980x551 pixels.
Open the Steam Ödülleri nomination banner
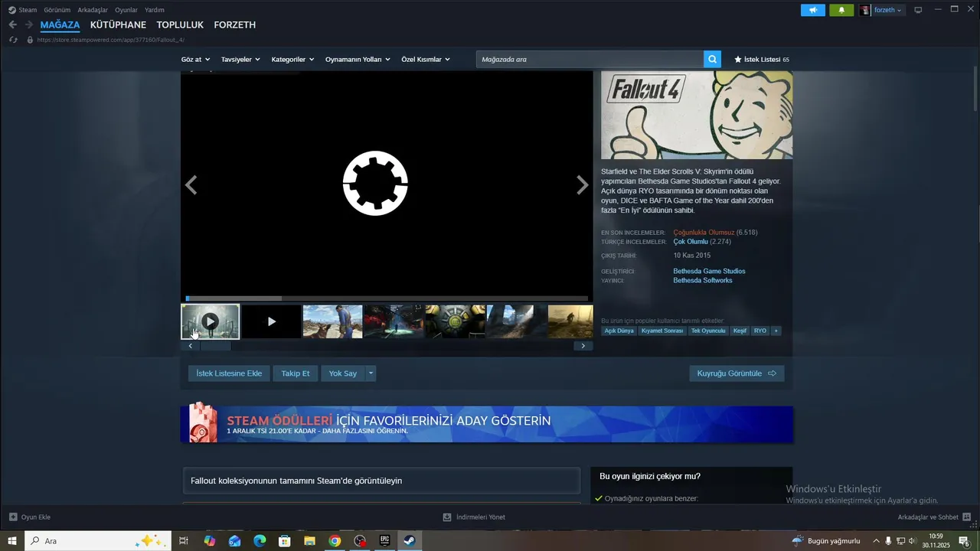point(487,424)
